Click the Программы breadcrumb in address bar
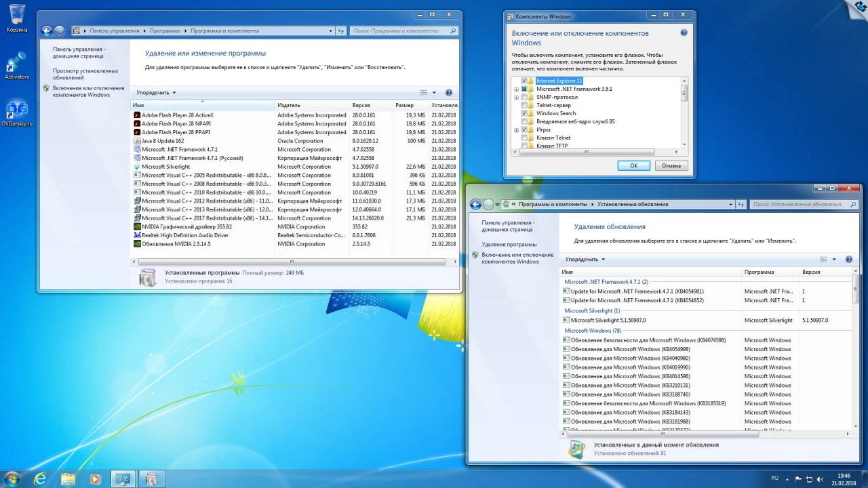Image resolution: width=868 pixels, height=488 pixels. [x=165, y=30]
